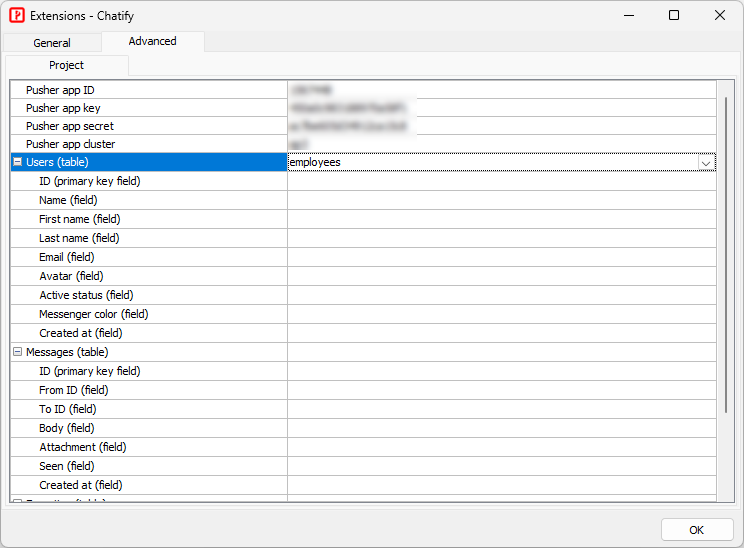This screenshot has height=548, width=744.
Task: Close the Extensions - Chatify dialog
Action: [x=719, y=16]
